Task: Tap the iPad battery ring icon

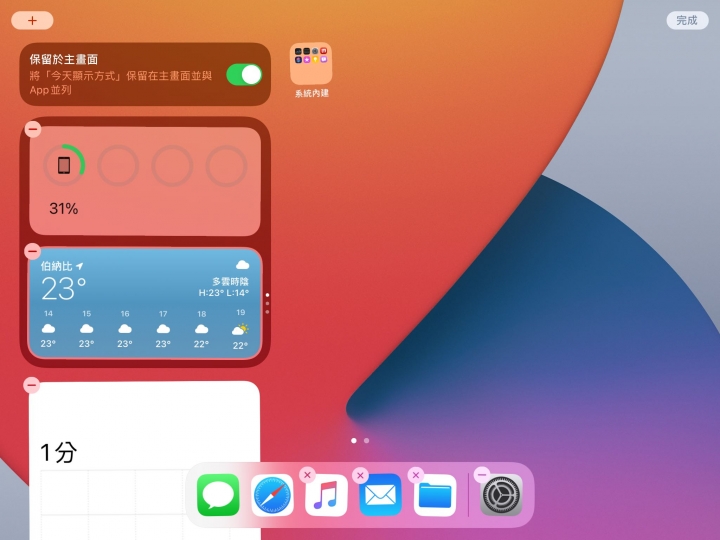Action: 64,165
